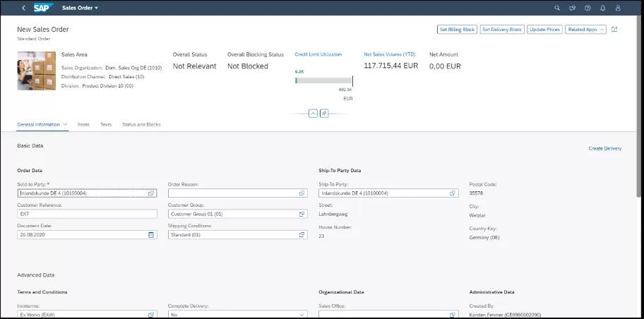This screenshot has width=644, height=319.
Task: Click the street value Lahnbergweg
Action: [333, 214]
